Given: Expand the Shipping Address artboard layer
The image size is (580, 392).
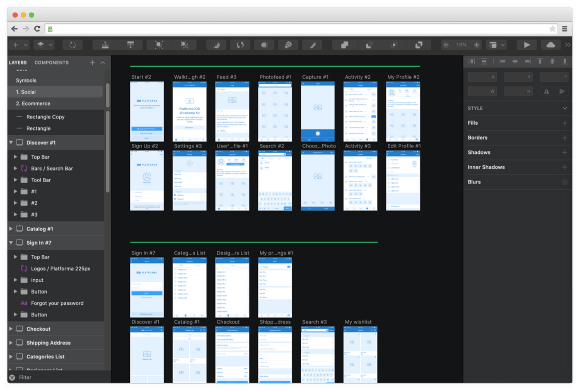Looking at the screenshot, I should click(x=11, y=343).
